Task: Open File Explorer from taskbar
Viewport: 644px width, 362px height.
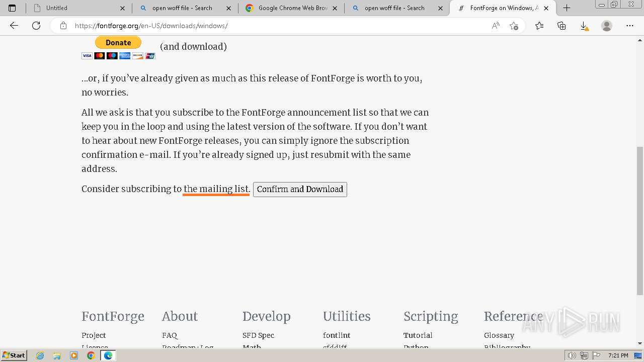Action: (57, 355)
